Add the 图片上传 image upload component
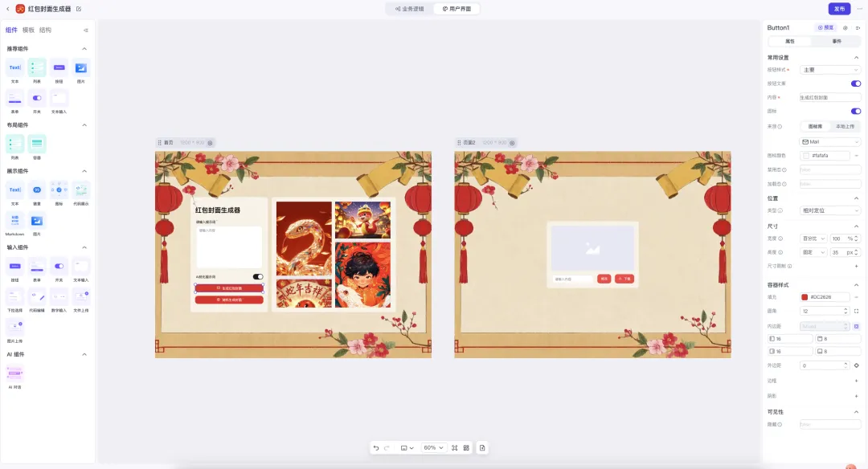Screen dimensions: 868x469 pyautogui.click(x=15, y=328)
